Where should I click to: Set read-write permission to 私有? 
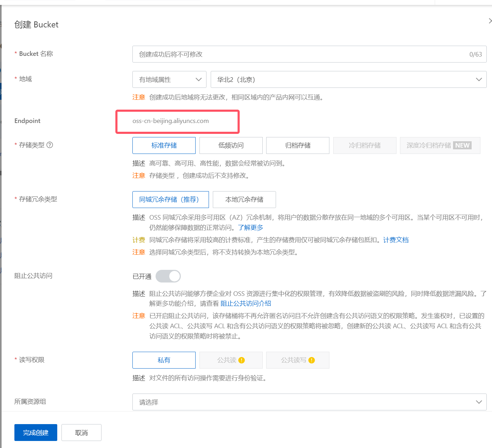pyautogui.click(x=164, y=360)
